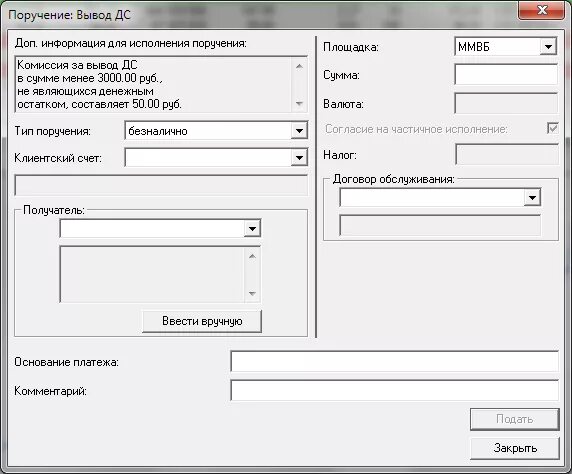Click the Получатель details text area

coord(152,274)
